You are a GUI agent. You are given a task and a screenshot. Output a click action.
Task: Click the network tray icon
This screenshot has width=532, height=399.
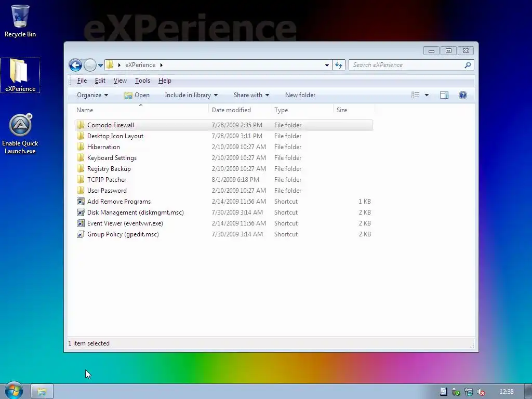[469, 392]
